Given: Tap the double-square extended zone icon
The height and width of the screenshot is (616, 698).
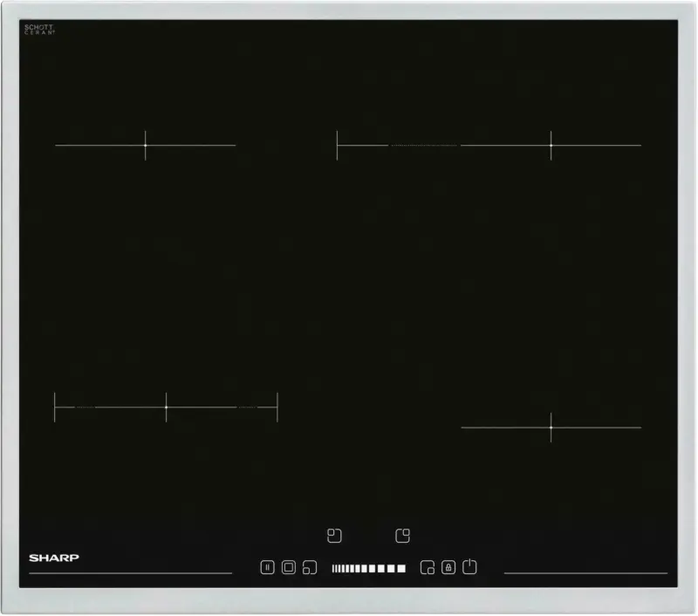Looking at the screenshot, I should [289, 567].
